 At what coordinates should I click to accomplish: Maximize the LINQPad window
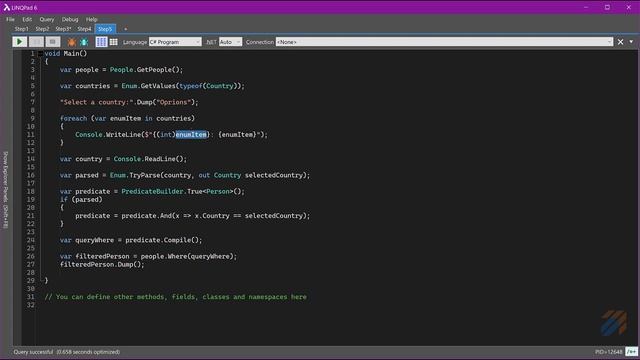(x=607, y=7)
